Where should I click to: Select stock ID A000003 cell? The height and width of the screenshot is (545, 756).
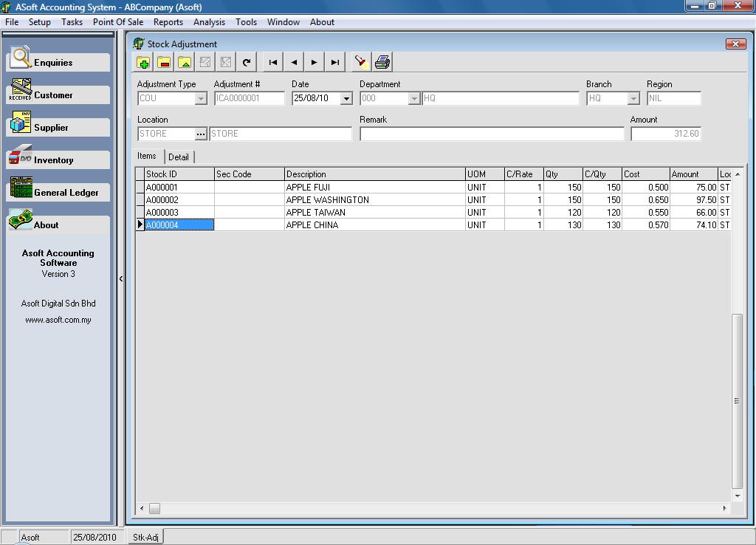point(179,212)
